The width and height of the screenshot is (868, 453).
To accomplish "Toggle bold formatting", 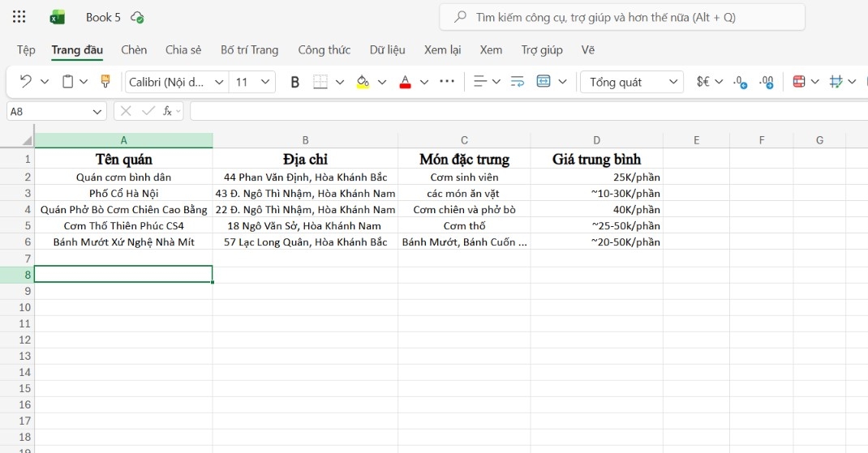I will click(x=295, y=82).
